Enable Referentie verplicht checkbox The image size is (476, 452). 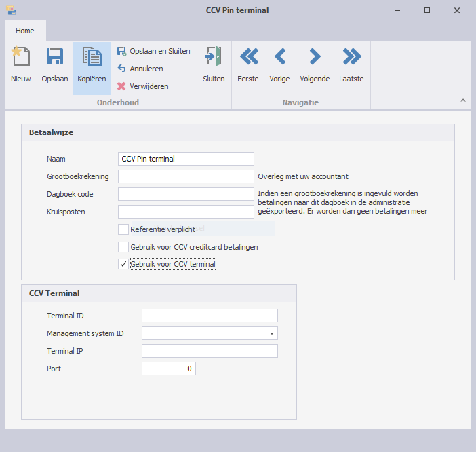click(123, 229)
